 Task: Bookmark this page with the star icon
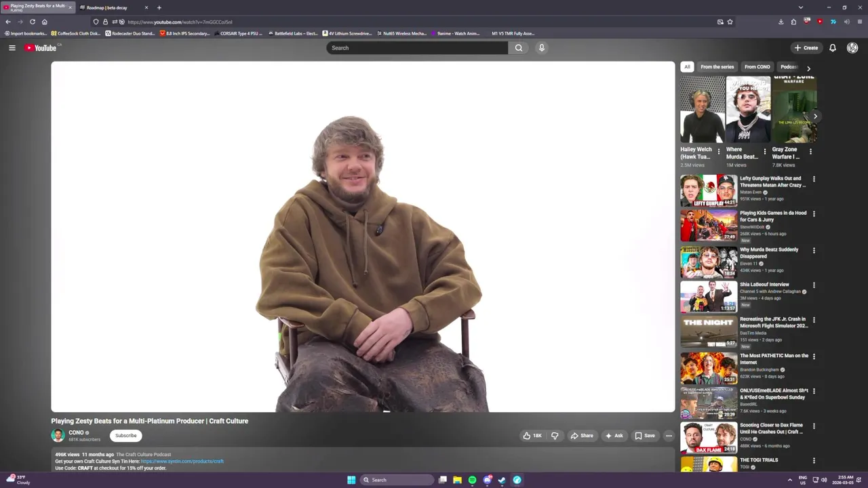pos(730,22)
